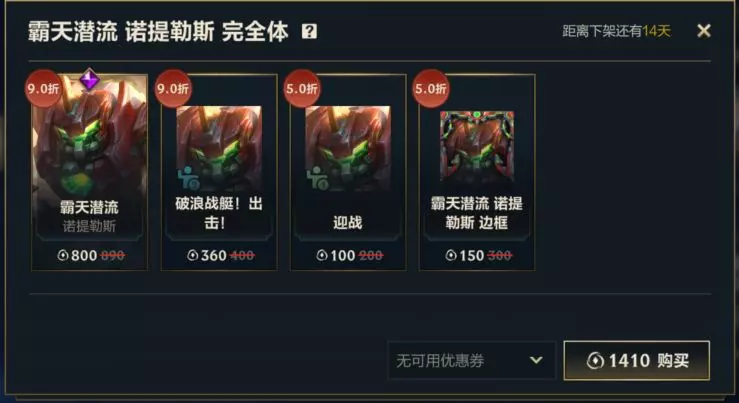Click the 霸天潜流 诺提勒斯 完全体 title

point(158,32)
